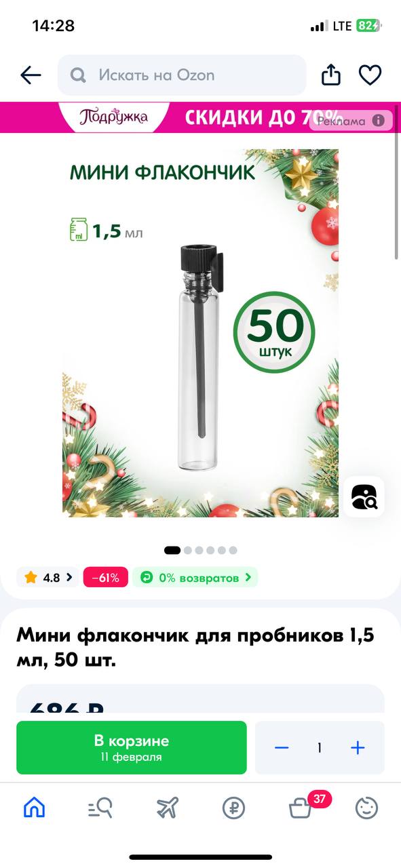Open the ruble finance tab
Viewport: 401px width, 868px height.
pyautogui.click(x=233, y=808)
